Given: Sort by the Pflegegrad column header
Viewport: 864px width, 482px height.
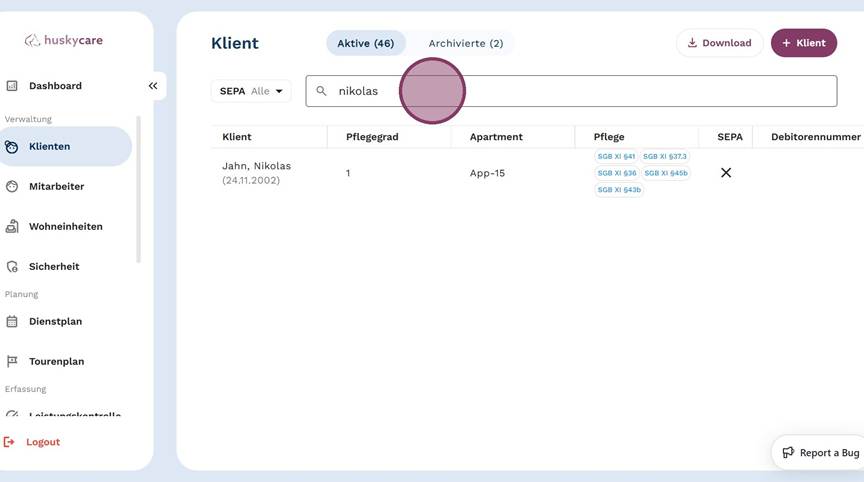Looking at the screenshot, I should (372, 137).
